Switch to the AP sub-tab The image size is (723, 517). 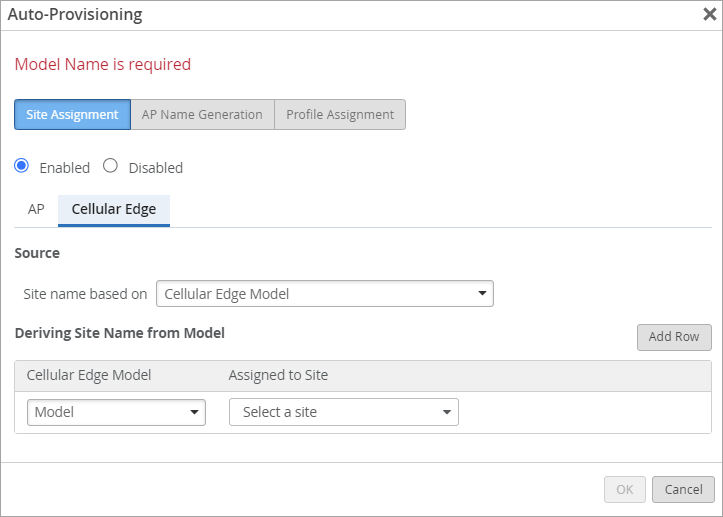coord(36,209)
